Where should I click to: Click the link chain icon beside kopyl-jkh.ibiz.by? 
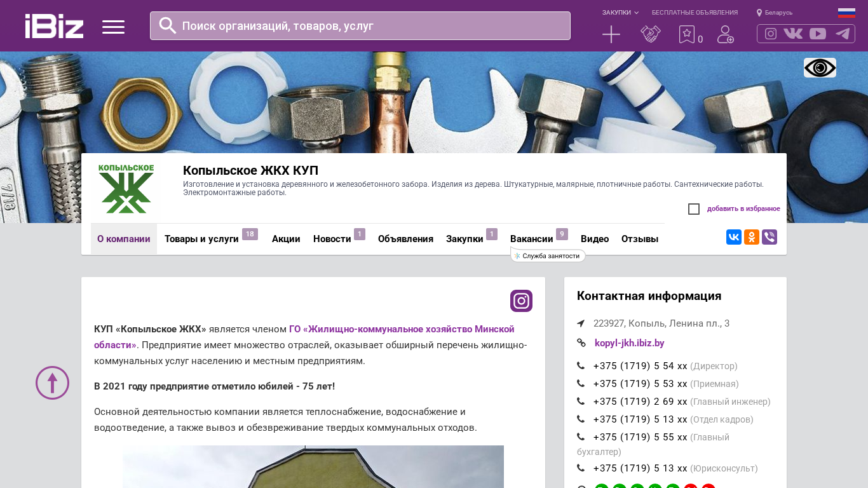[x=581, y=343]
